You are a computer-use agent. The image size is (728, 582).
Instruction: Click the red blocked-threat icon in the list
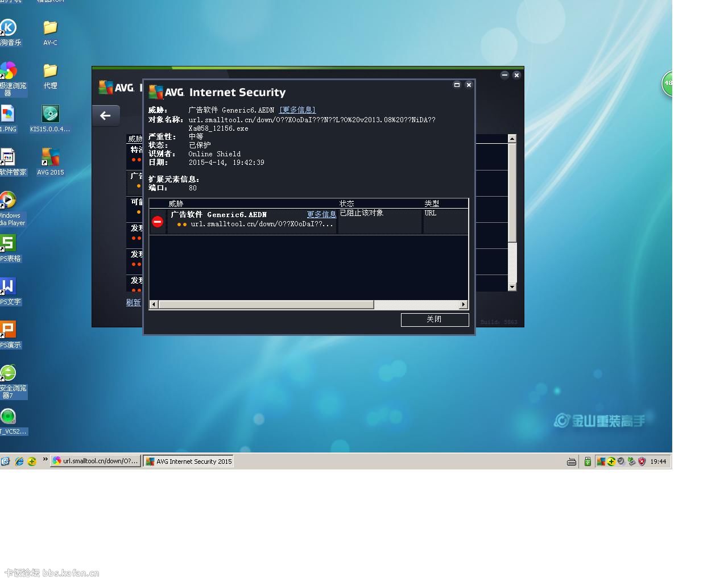[158, 222]
